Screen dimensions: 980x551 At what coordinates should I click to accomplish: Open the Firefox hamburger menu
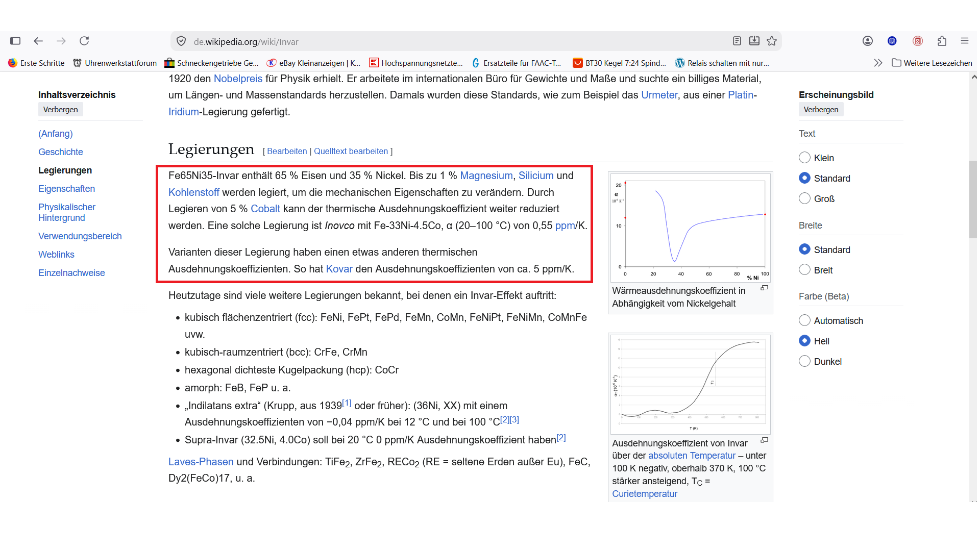pyautogui.click(x=965, y=41)
